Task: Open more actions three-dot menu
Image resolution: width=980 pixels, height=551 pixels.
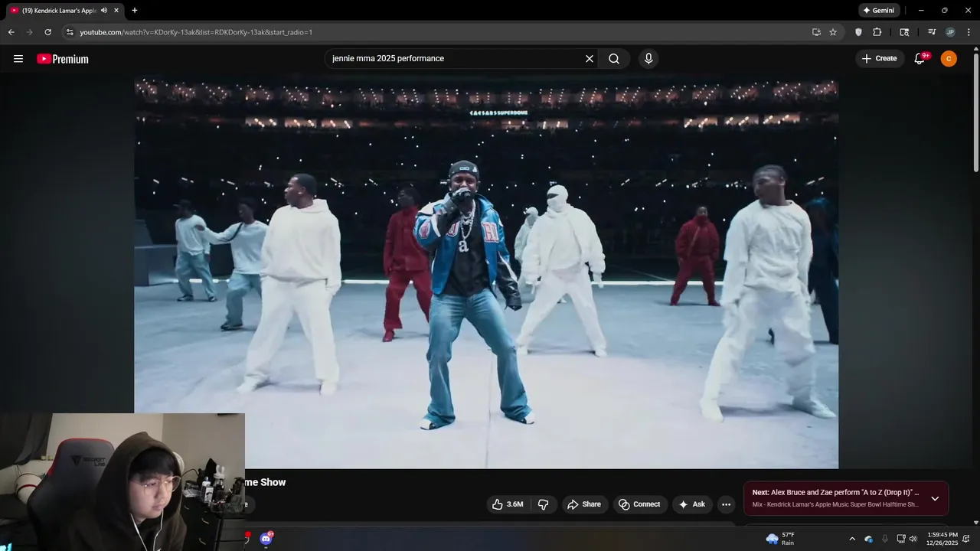Action: pos(726,504)
